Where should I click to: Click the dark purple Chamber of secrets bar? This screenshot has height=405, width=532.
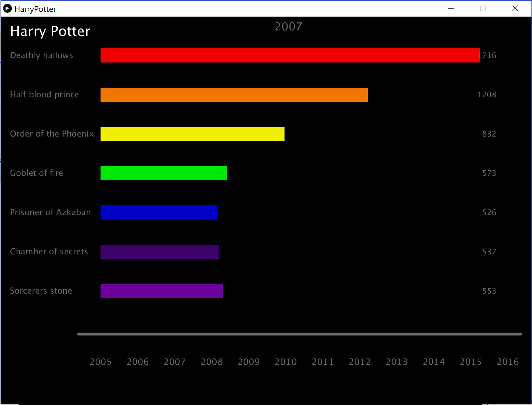[x=160, y=252]
